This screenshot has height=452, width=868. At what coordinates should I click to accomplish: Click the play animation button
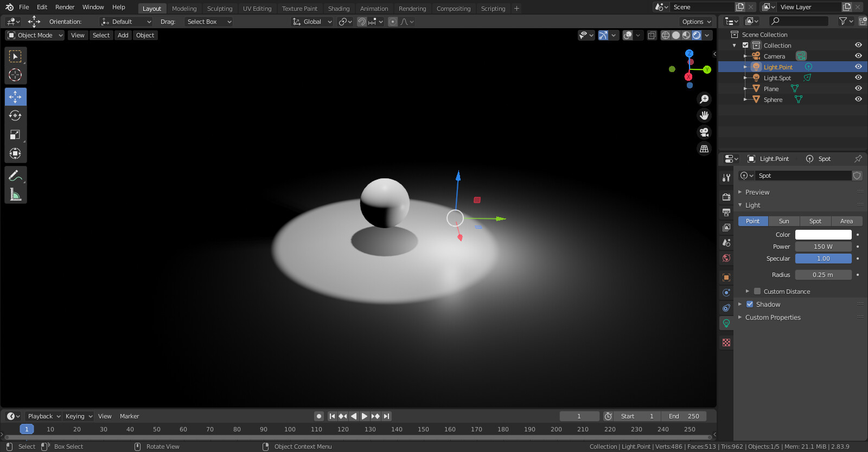pos(364,416)
